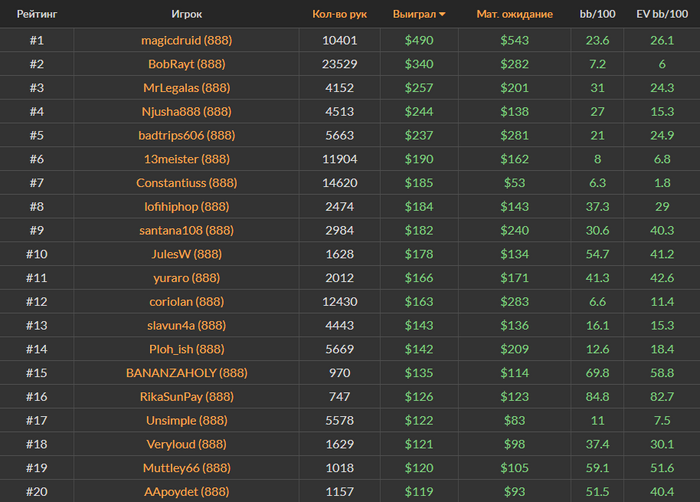This screenshot has width=700, height=502.
Task: Sort by the Выиграл column arrow
Action: (x=443, y=15)
